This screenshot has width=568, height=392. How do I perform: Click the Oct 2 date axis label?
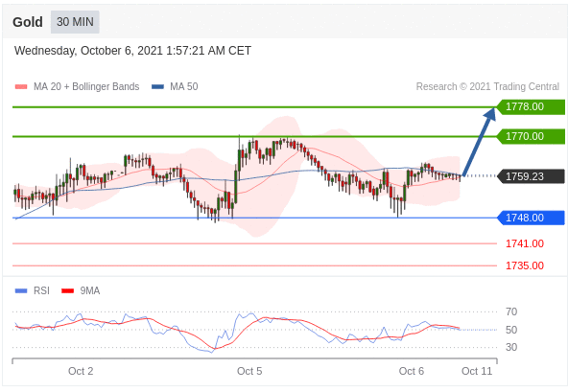click(81, 371)
